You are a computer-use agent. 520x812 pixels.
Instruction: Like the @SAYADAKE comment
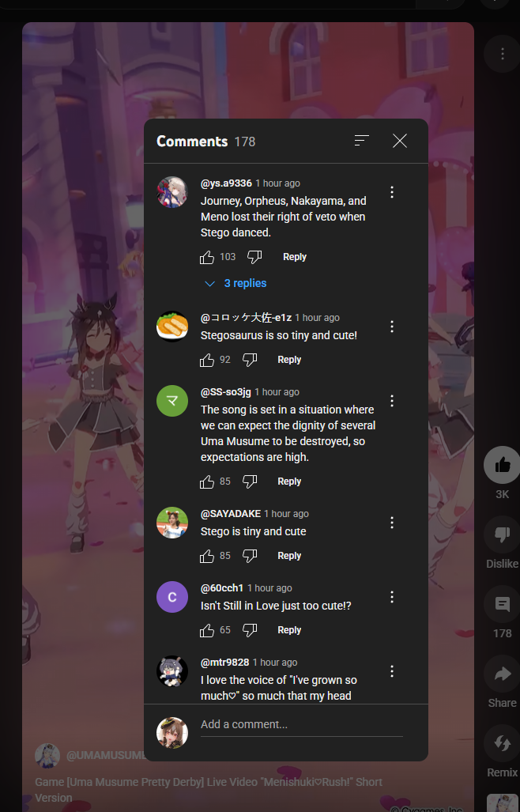207,556
